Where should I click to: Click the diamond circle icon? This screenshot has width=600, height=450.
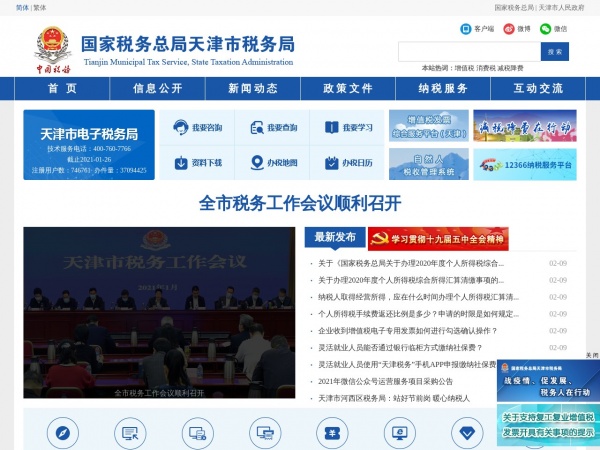point(467,433)
